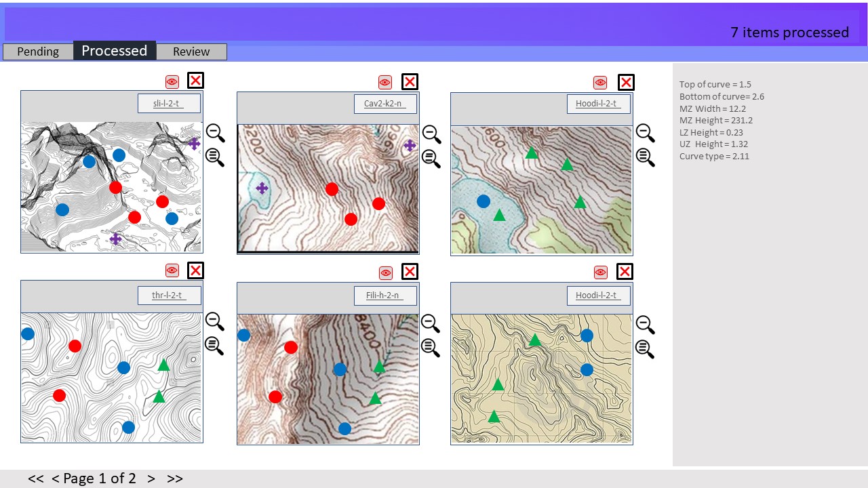Toggle eye visibility icon above thr-l-2-t map
Screen dimensions: 868x488
coord(172,271)
